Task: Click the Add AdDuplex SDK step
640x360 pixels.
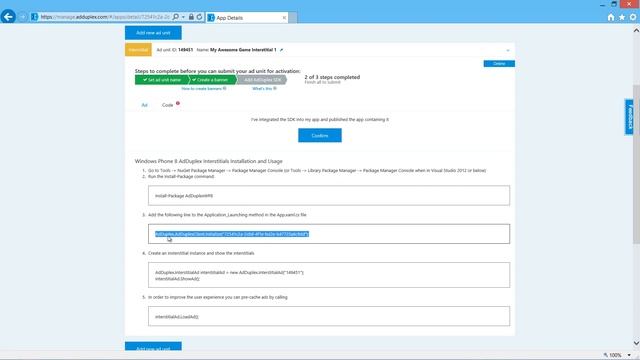Action: 262,80
